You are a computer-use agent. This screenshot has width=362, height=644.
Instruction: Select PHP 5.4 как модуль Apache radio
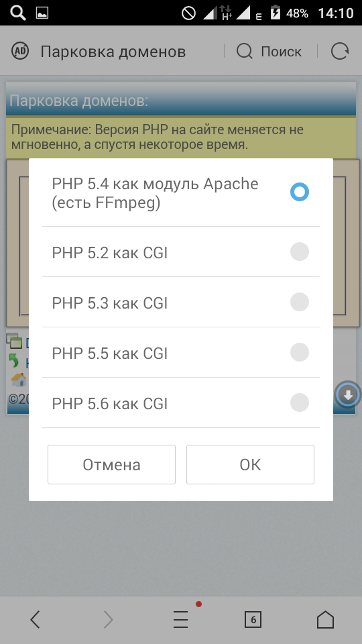(300, 193)
